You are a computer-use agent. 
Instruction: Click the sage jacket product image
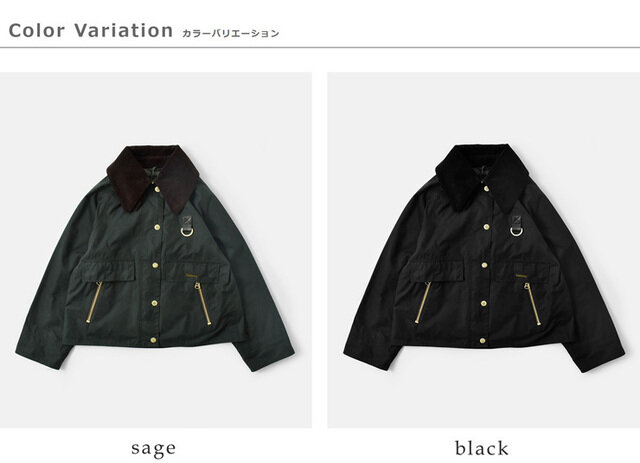pos(156,250)
